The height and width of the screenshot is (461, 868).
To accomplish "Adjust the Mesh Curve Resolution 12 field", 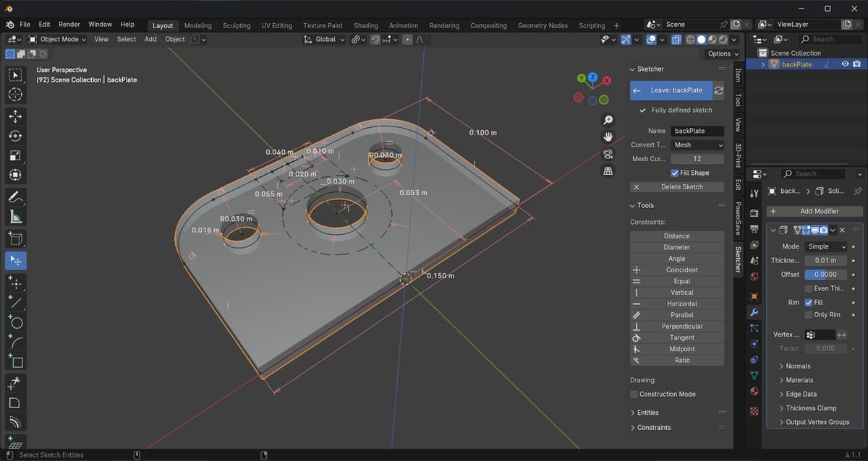I will (697, 159).
